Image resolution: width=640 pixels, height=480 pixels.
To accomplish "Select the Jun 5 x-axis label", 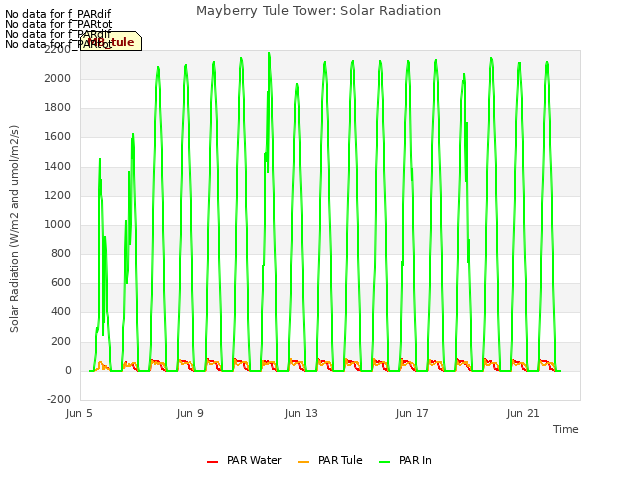I will pyautogui.click(x=79, y=413).
